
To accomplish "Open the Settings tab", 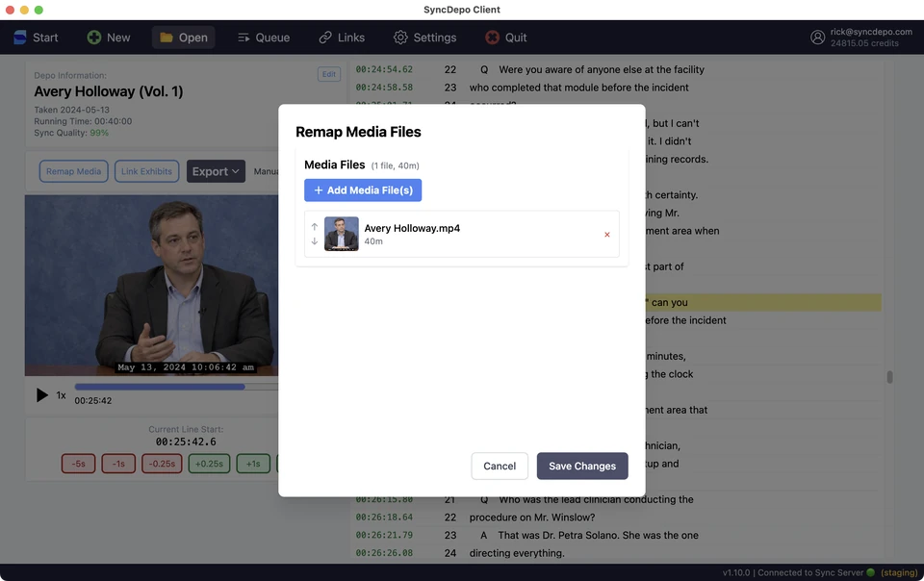I will [424, 38].
